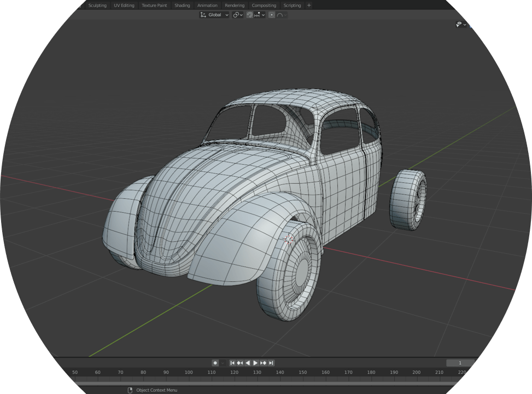Select the front right wheel mesh
532x394 pixels.
pos(288,272)
